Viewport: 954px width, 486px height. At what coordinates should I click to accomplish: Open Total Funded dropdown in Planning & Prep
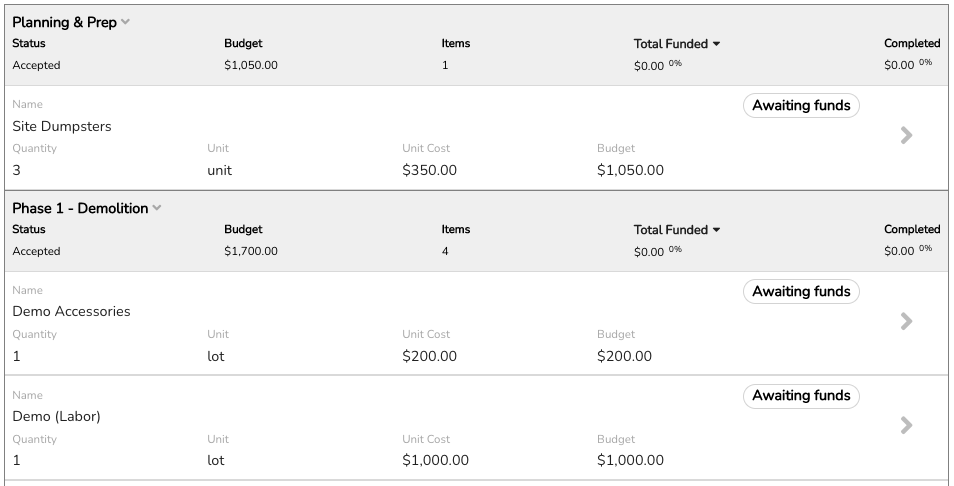(716, 44)
